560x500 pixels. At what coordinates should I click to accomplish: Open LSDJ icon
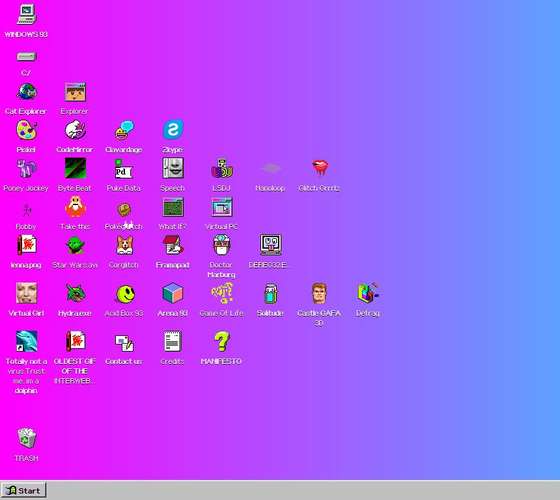click(221, 169)
